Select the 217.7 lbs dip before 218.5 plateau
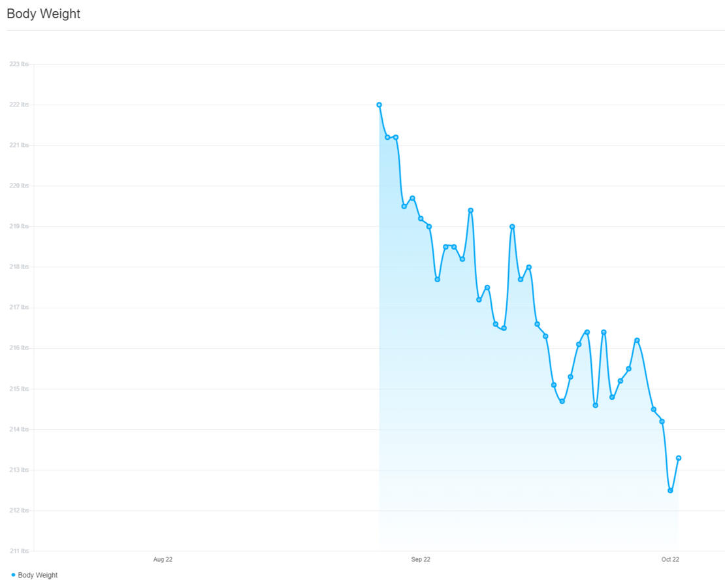This screenshot has height=588, width=725. click(x=437, y=280)
